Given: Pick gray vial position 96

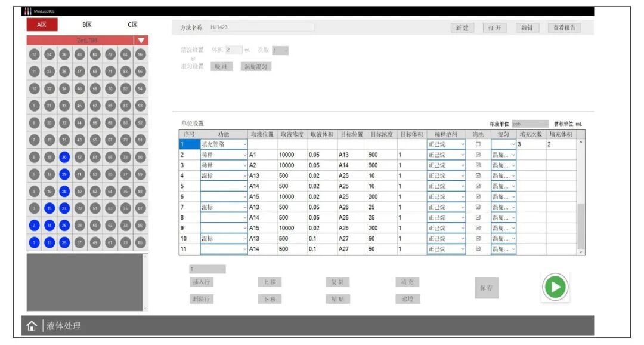Looking at the screenshot, I should 141,54.
